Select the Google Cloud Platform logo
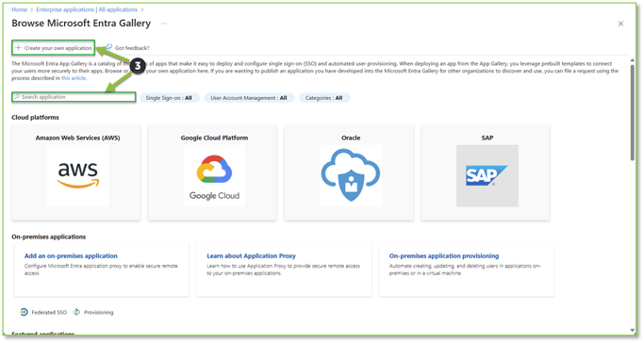This screenshot has width=644, height=343. [214, 175]
